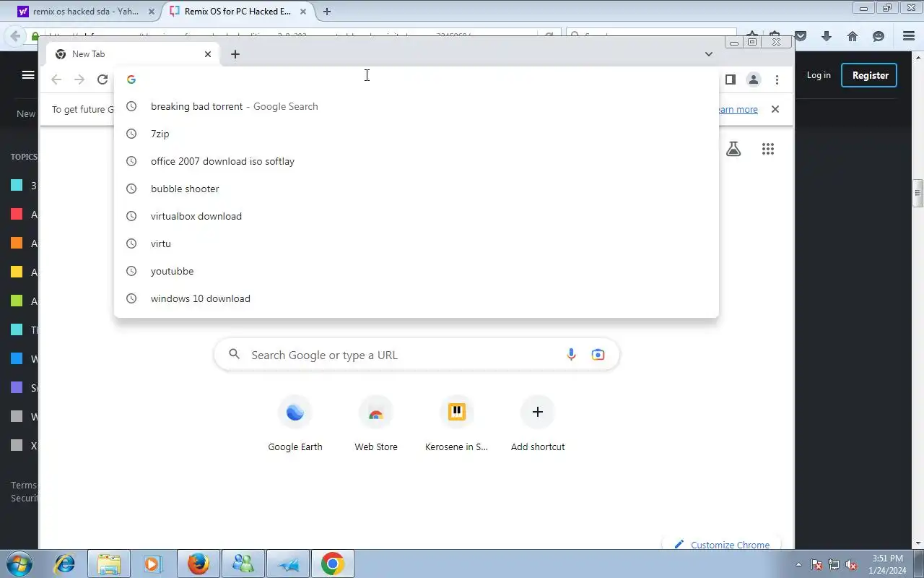Switch to Firefox in taskbar
Image resolution: width=924 pixels, height=578 pixels.
pyautogui.click(x=198, y=564)
